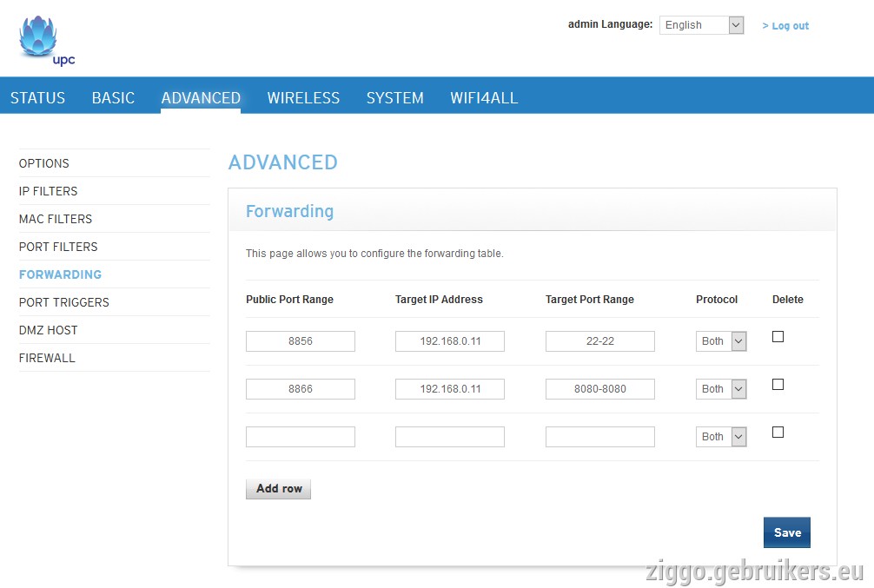Select the SYSTEM tab
The width and height of the screenshot is (874, 588).
tap(394, 97)
